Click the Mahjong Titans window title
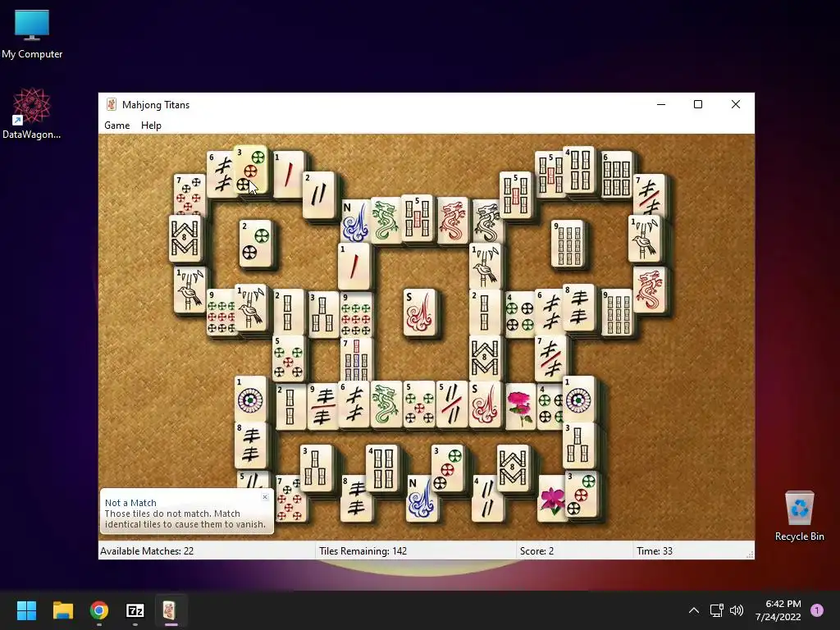The width and height of the screenshot is (840, 630). 155,104
